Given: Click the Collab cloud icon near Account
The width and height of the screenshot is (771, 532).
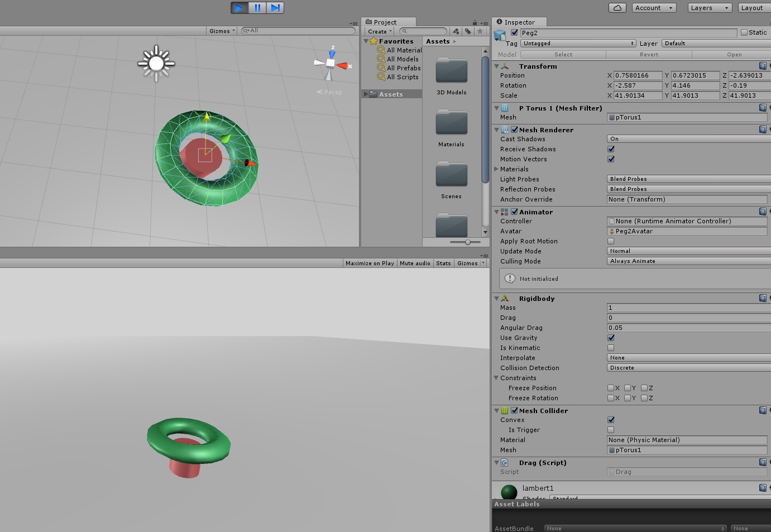Looking at the screenshot, I should 617,7.
